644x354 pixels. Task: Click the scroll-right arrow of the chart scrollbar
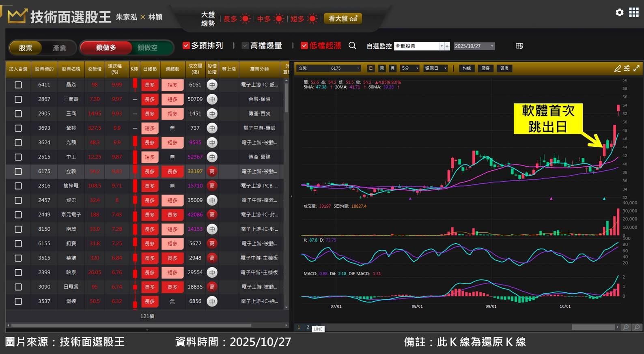618,327
